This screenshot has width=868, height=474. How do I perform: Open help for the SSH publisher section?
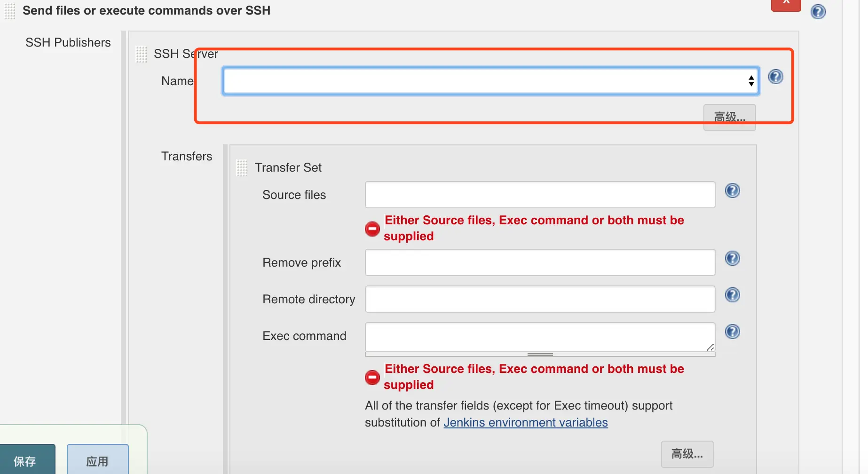pyautogui.click(x=818, y=11)
